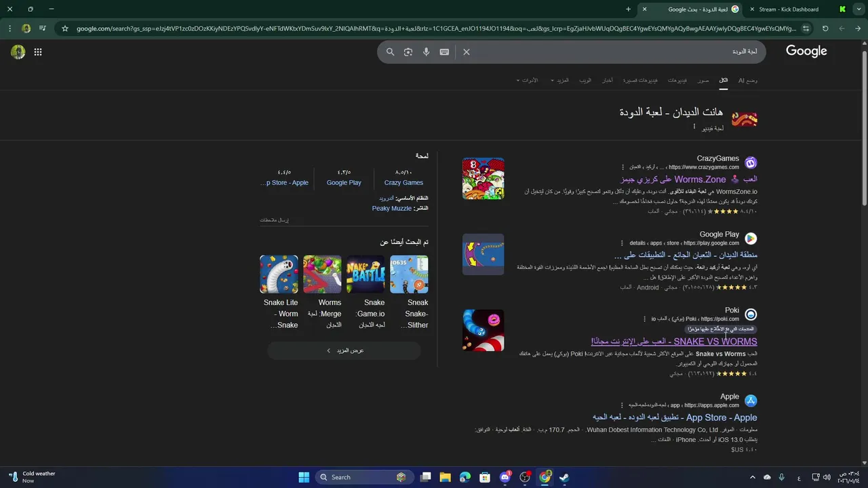Select the الكل (All) search tab
868x488 pixels.
coord(724,80)
